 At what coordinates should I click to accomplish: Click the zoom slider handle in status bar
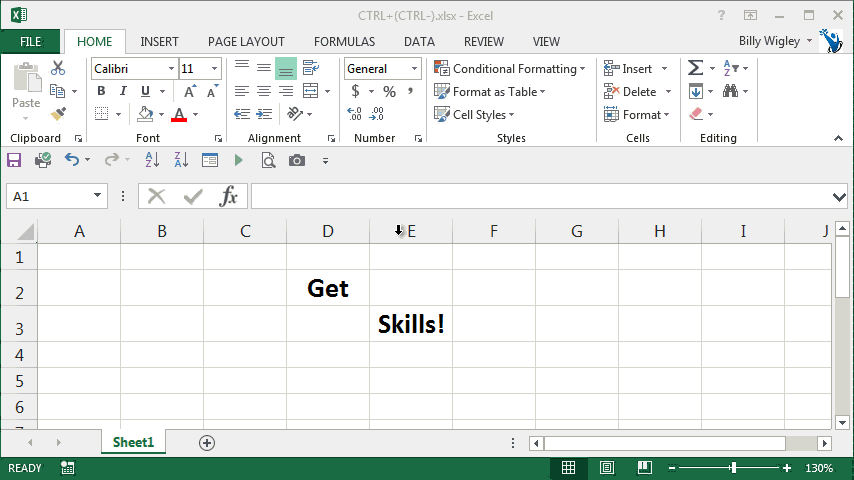click(734, 468)
